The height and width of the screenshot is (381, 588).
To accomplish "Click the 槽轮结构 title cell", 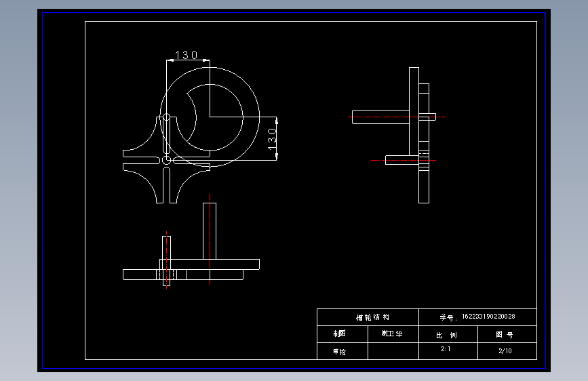I will coord(368,317).
